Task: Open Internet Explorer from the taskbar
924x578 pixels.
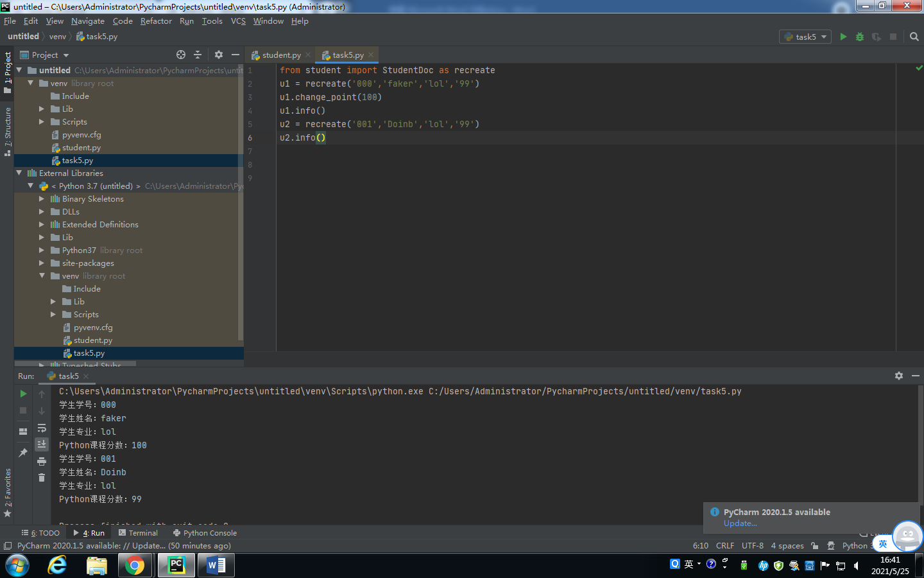Action: coord(57,565)
